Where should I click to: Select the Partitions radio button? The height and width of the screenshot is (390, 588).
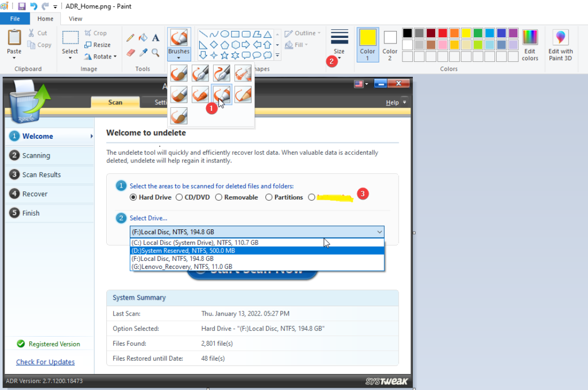pyautogui.click(x=269, y=197)
